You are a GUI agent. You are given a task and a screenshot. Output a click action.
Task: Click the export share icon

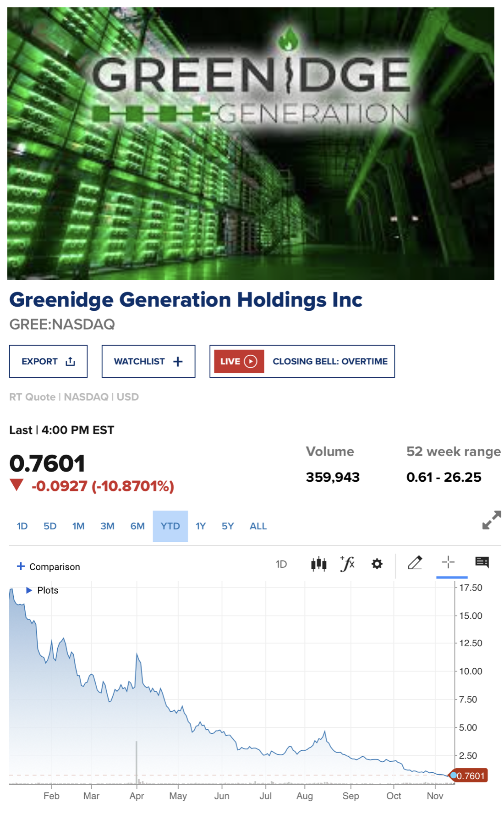point(70,362)
